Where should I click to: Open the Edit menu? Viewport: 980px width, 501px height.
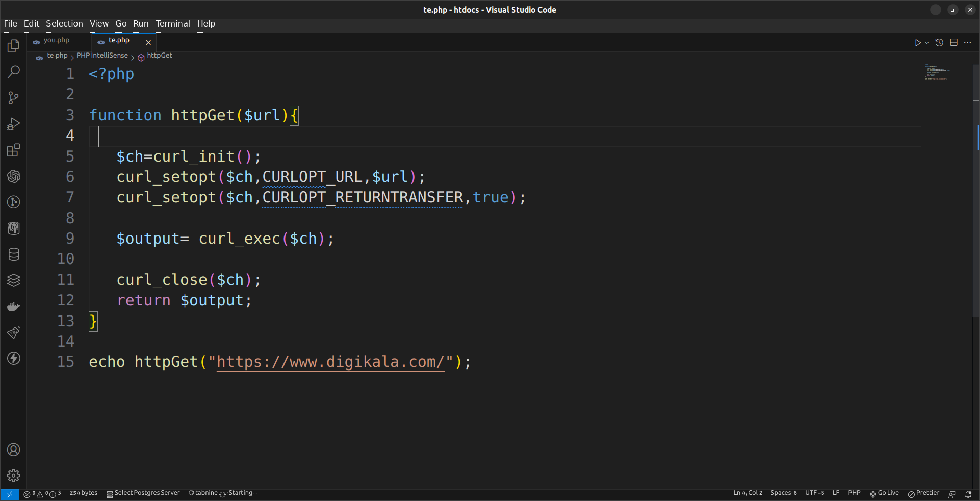pos(32,23)
